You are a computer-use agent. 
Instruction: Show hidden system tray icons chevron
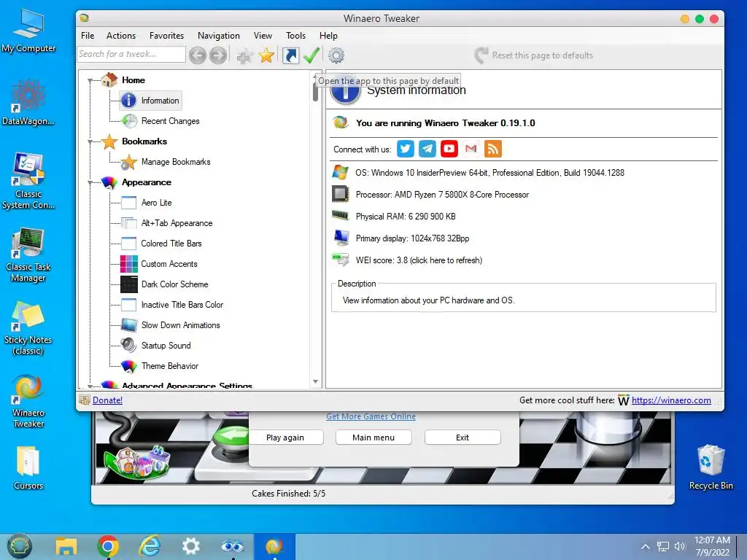click(645, 546)
